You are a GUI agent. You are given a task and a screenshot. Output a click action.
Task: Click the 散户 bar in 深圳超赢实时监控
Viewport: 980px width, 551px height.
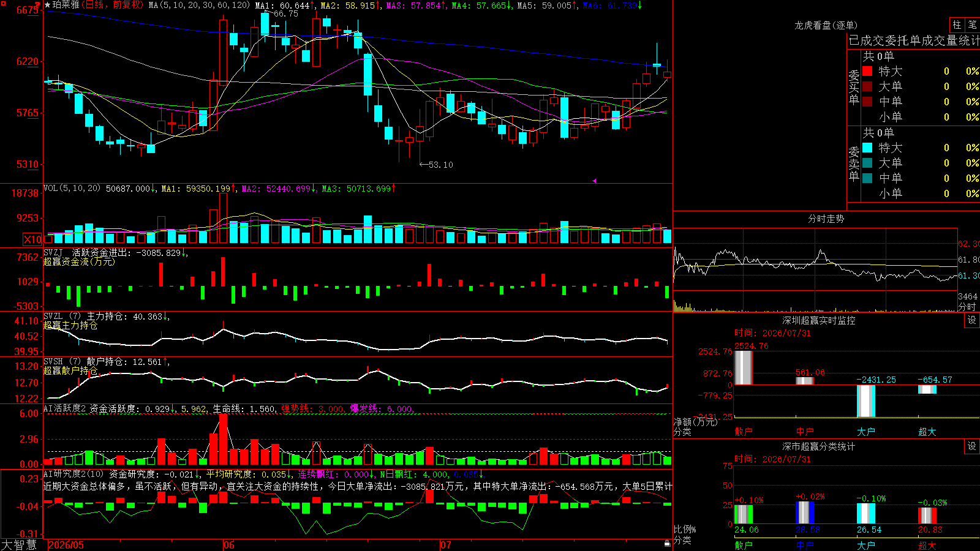(743, 367)
